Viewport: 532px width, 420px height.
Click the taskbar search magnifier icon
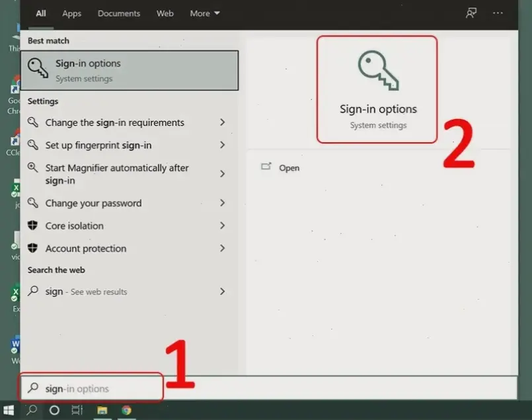[31, 410]
